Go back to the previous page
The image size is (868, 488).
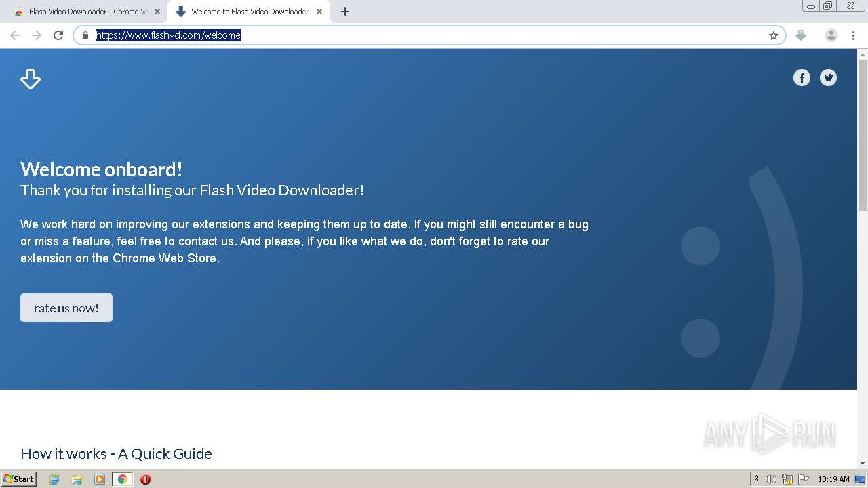click(15, 35)
